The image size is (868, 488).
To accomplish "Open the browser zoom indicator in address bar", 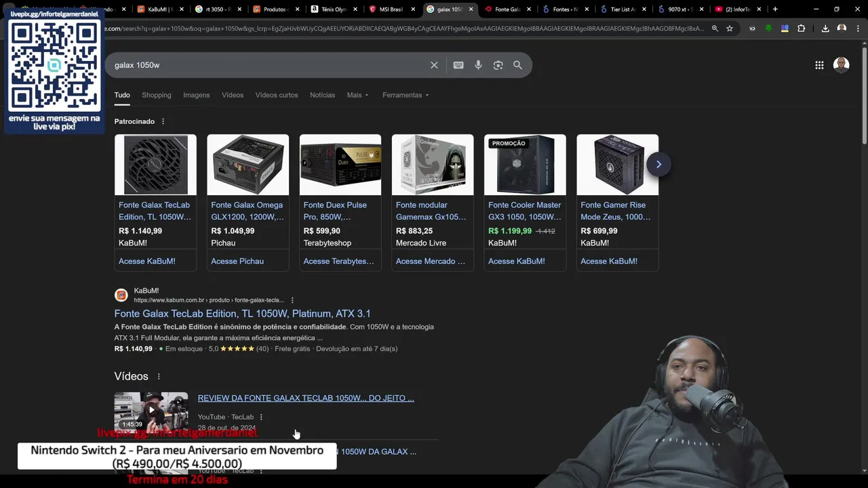I will coord(715,28).
